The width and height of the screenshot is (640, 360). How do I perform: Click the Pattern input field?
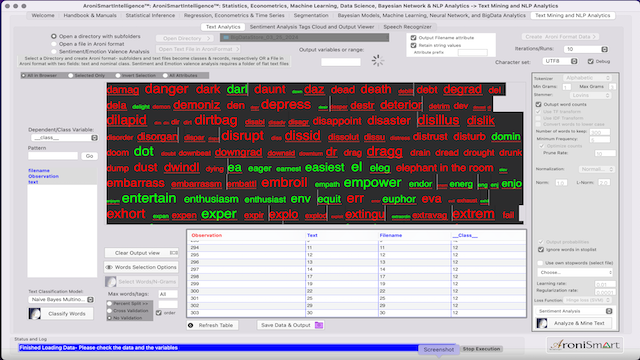click(53, 156)
